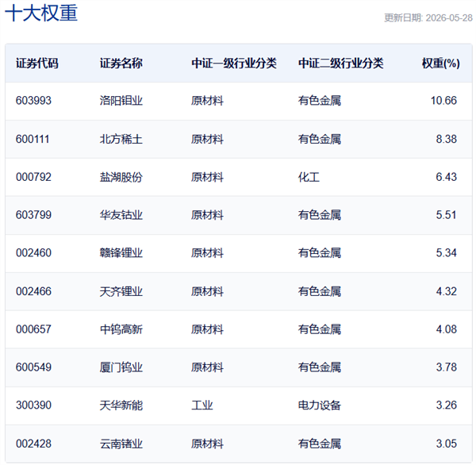This screenshot has width=476, height=465.
Task: Click the weight value 4.32
Action: coord(446,291)
